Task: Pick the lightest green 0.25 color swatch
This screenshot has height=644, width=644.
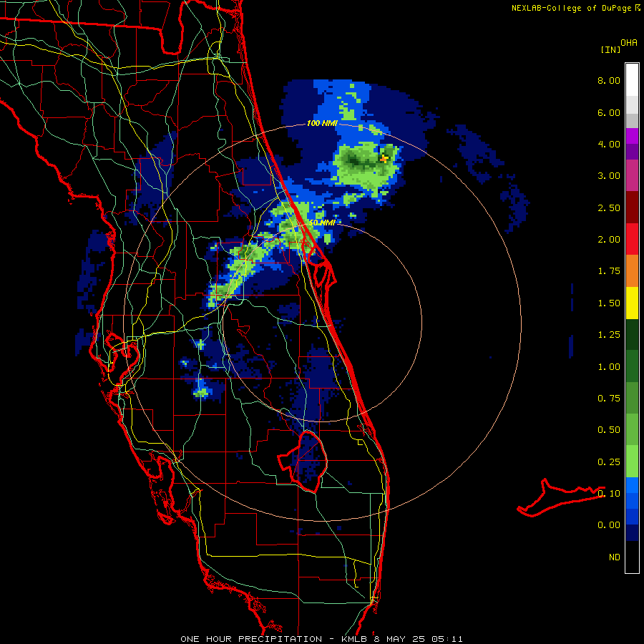Action: [632, 462]
